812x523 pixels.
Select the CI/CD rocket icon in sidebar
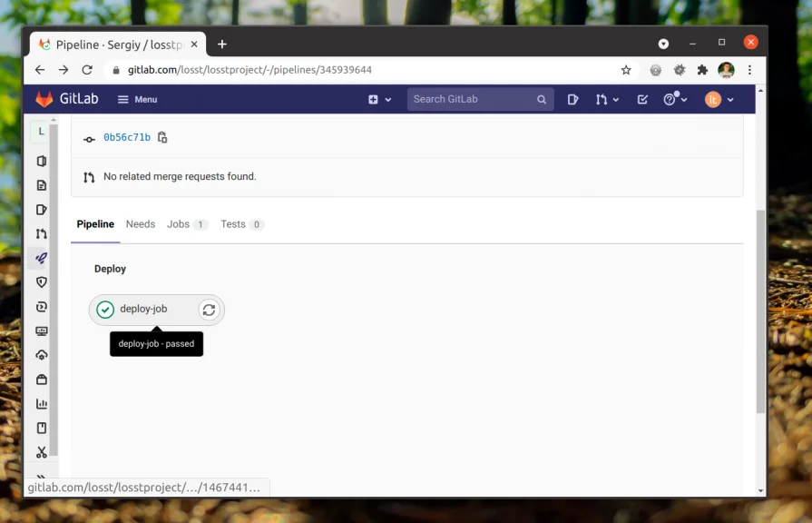pos(41,258)
